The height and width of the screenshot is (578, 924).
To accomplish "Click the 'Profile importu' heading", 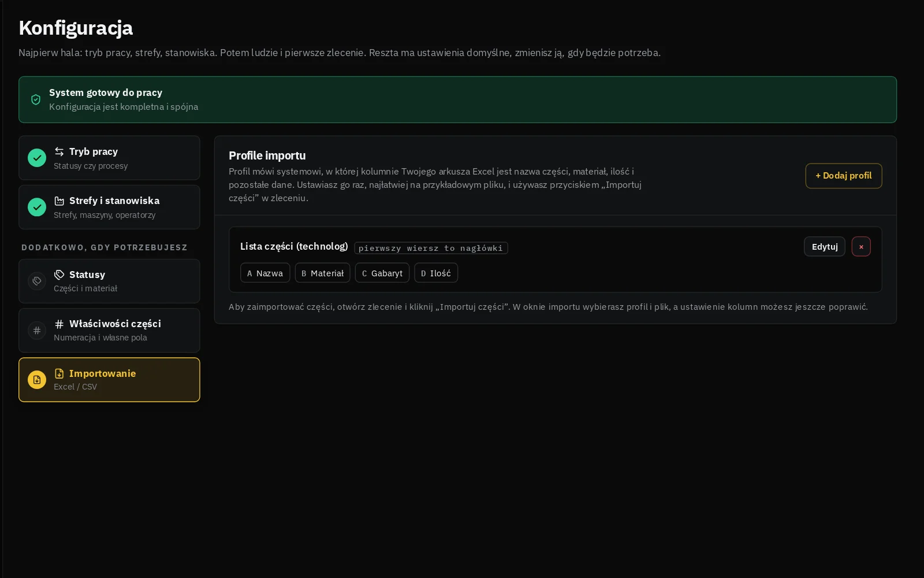I will point(267,155).
